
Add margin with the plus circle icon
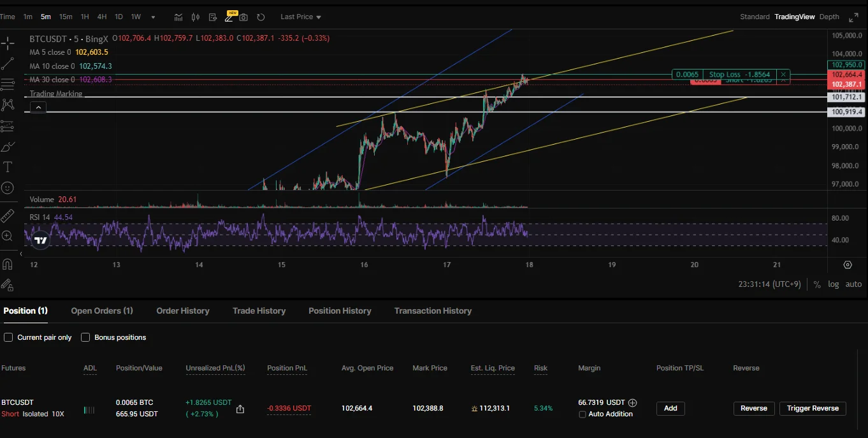[633, 403]
